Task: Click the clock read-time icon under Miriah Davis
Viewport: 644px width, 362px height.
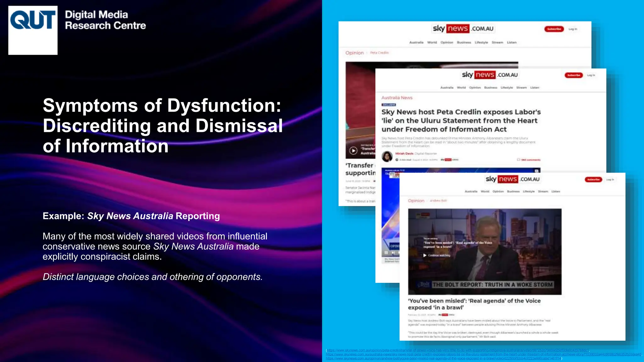Action: (397, 160)
